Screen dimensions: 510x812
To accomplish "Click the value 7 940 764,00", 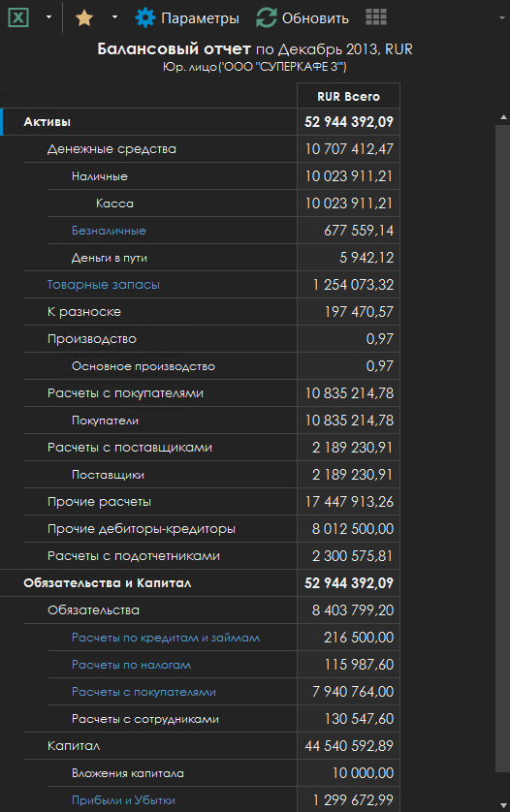I will pos(353,691).
